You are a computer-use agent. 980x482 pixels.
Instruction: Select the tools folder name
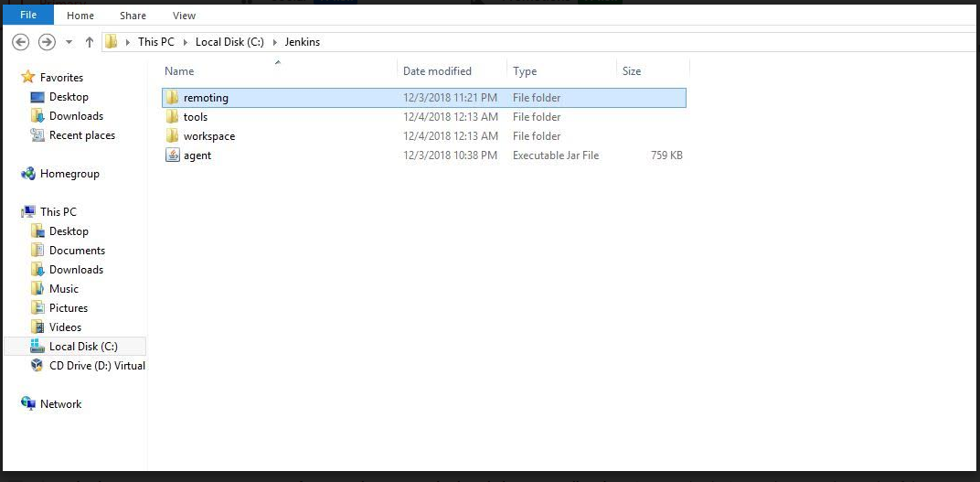coord(195,117)
